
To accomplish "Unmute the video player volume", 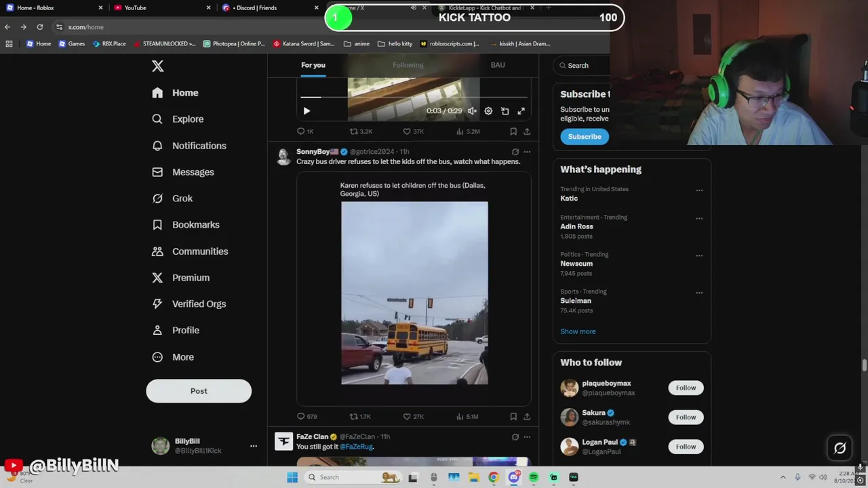I will pyautogui.click(x=472, y=111).
